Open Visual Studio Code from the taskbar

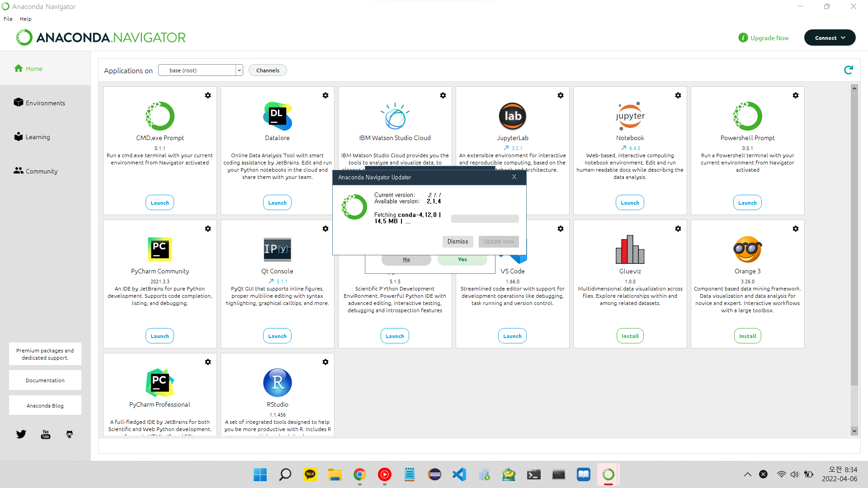(x=459, y=474)
